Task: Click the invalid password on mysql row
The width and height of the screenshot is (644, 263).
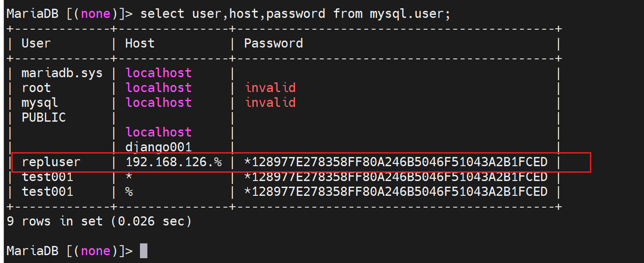Action: pos(270,102)
